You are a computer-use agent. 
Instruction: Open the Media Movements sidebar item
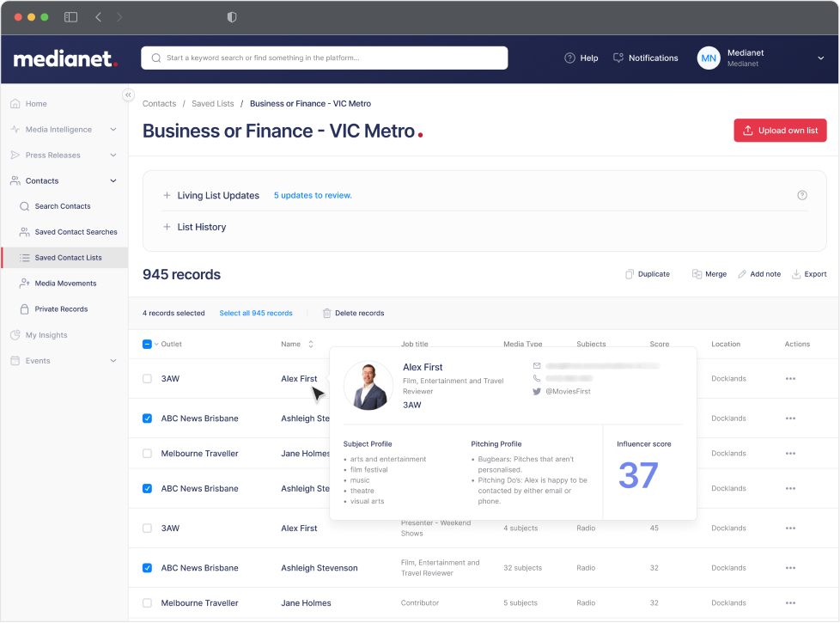(64, 283)
